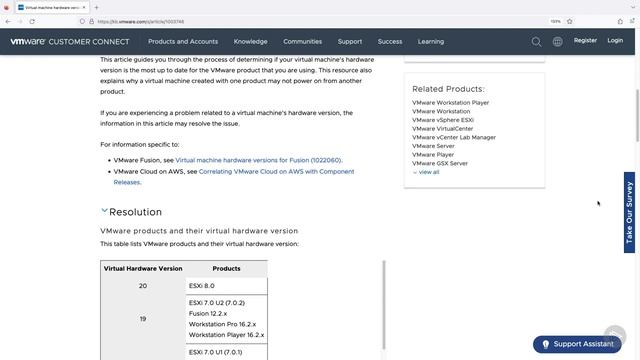Image resolution: width=640 pixels, height=360 pixels.
Task: Select VMware vCenter Lab Manager product
Action: tap(454, 137)
